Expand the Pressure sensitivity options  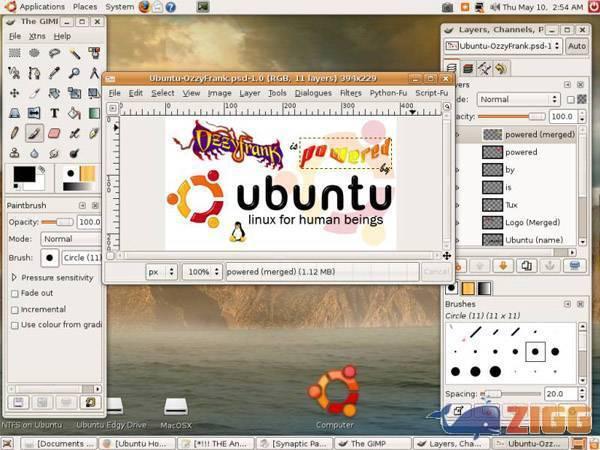[14, 277]
